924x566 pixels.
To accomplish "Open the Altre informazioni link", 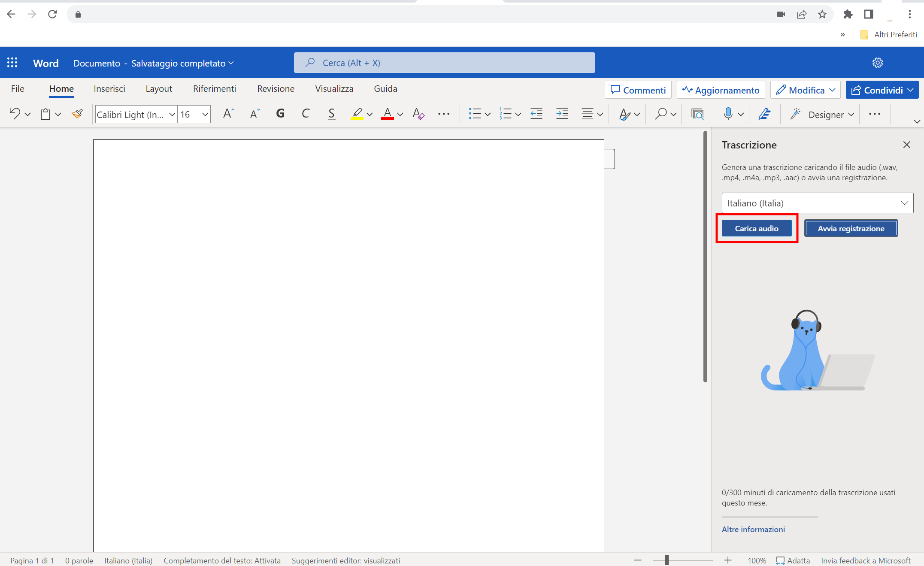I will tap(753, 529).
